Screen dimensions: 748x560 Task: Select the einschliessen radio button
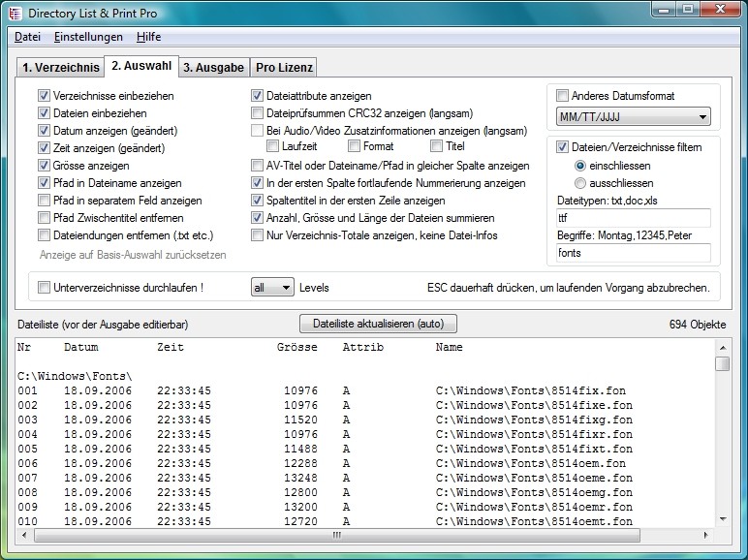(x=580, y=166)
